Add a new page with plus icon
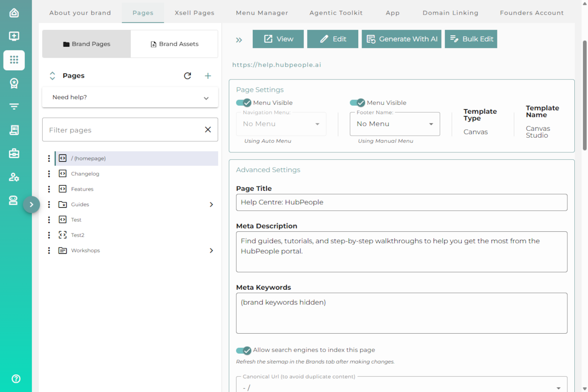 coord(208,75)
